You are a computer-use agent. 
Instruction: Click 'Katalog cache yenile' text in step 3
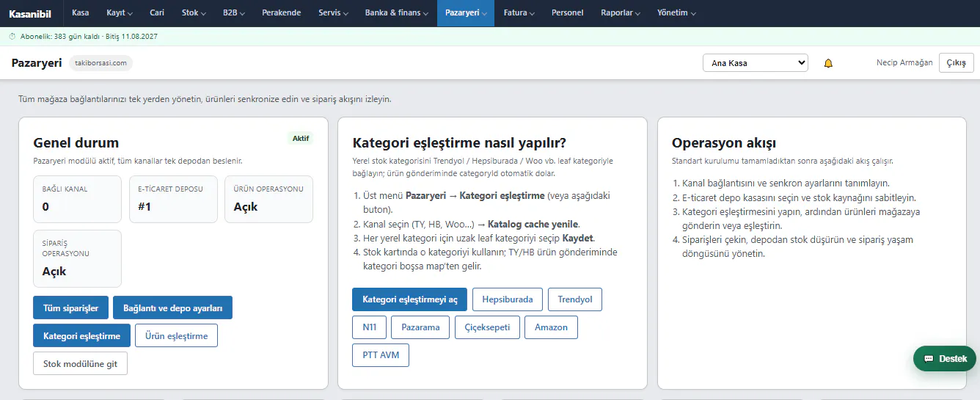(x=533, y=224)
